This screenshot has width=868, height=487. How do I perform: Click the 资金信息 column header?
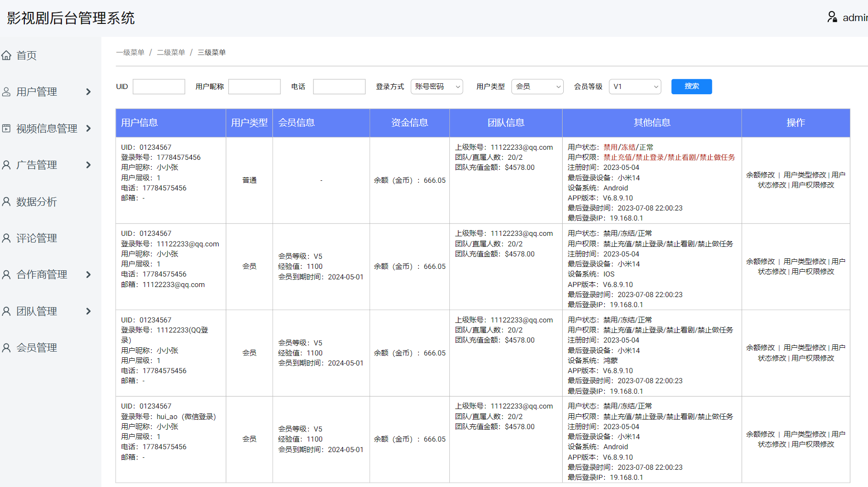point(410,123)
